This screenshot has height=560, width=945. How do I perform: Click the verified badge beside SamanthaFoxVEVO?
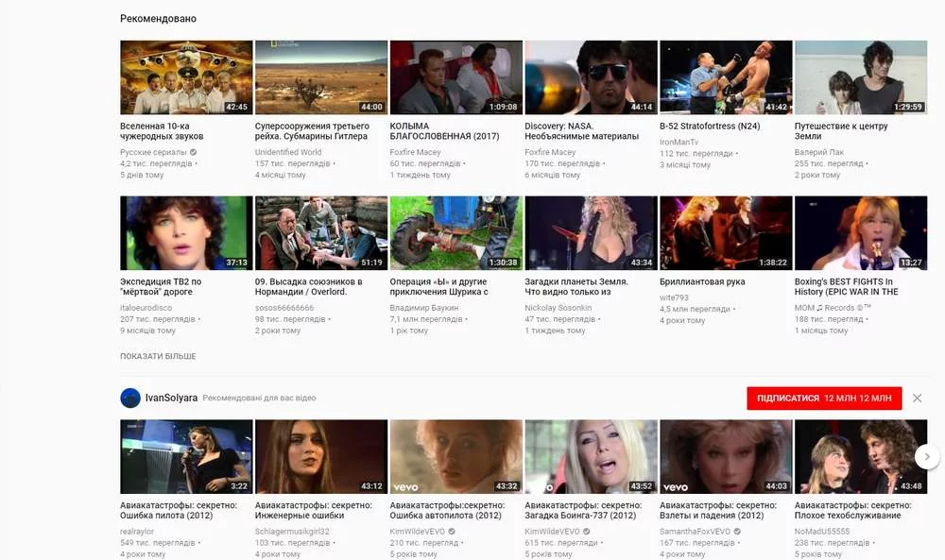(x=737, y=532)
